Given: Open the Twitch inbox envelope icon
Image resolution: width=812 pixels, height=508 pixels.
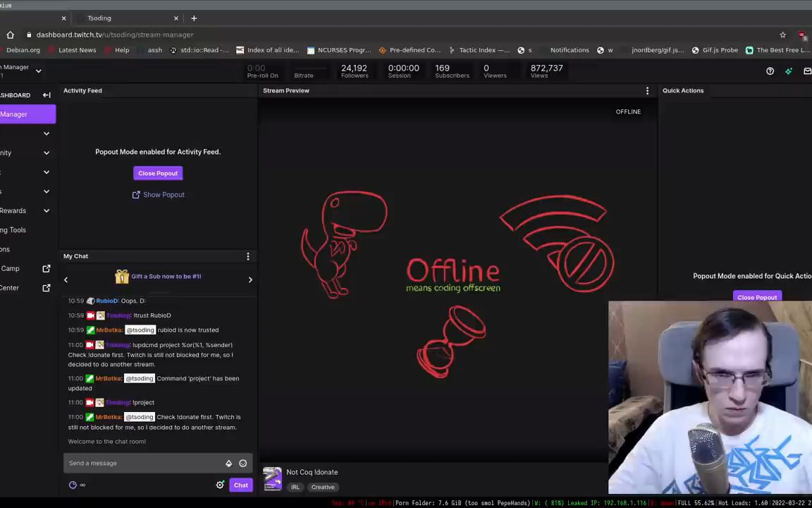Looking at the screenshot, I should 807,71.
